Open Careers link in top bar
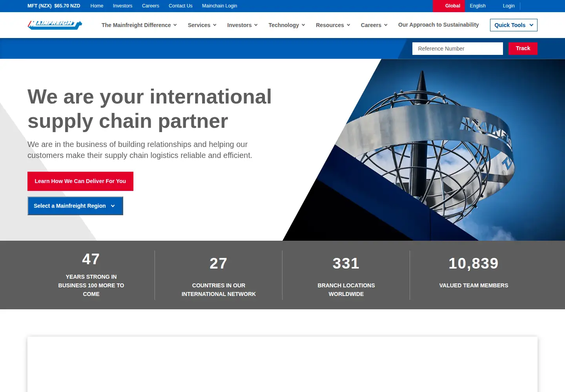The height and width of the screenshot is (392, 565). pyautogui.click(x=151, y=6)
